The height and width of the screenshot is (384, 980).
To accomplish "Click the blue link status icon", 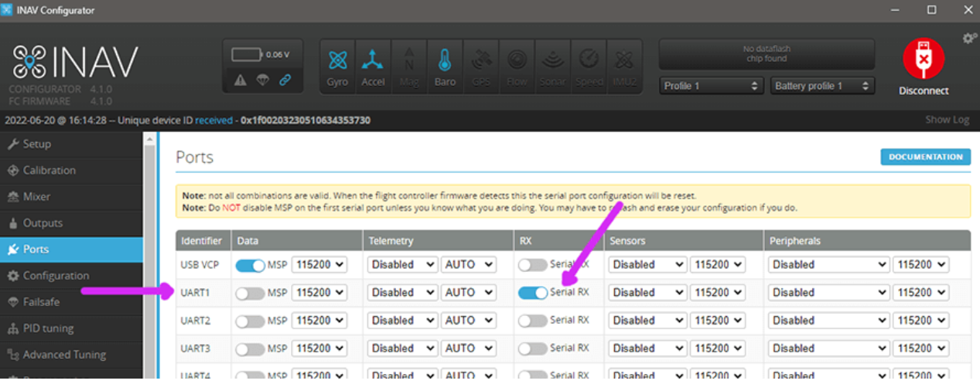I will coord(285,80).
